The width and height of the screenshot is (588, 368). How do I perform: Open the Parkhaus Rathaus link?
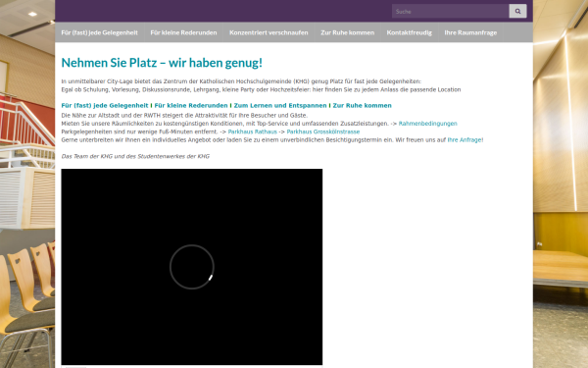pyautogui.click(x=253, y=131)
